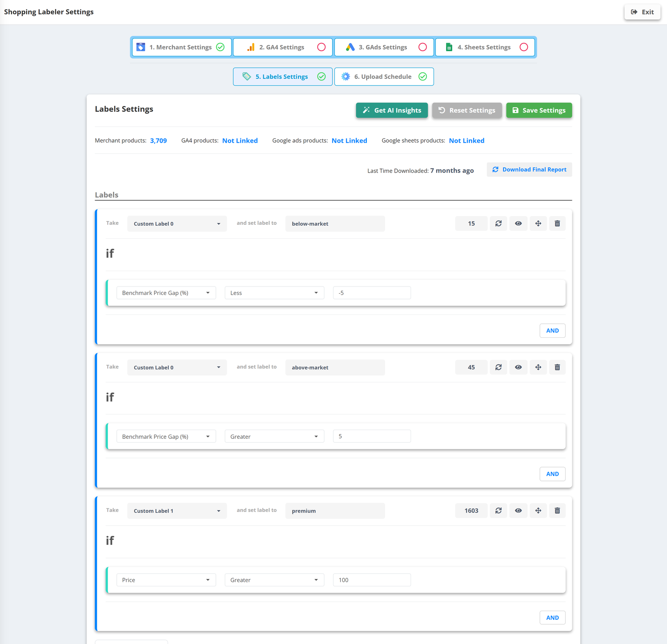Click the move handle on above-market rule
This screenshot has width=667, height=644.
pos(538,367)
